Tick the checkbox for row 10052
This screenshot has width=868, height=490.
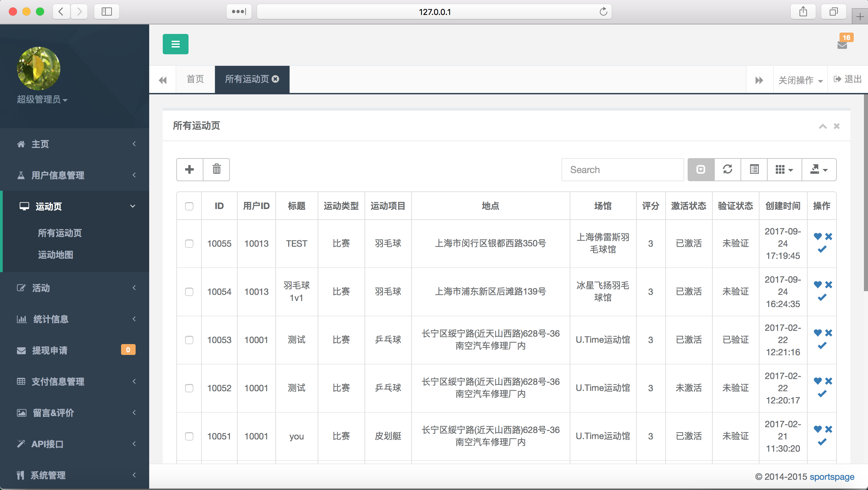[x=189, y=388]
